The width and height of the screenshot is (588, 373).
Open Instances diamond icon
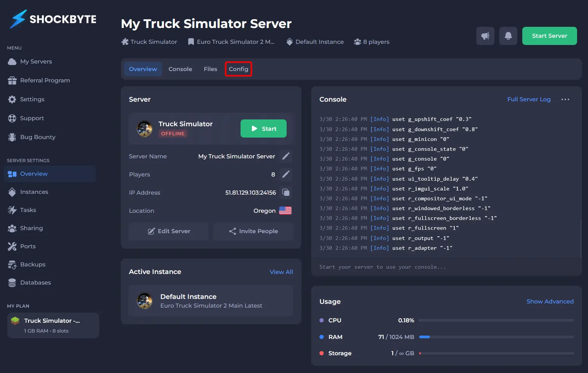pyautogui.click(x=12, y=192)
